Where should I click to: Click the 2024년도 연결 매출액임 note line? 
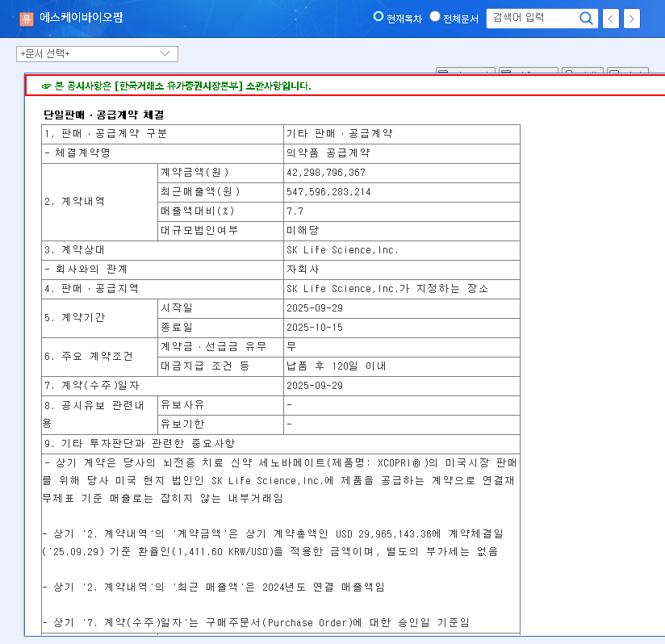tap(214, 588)
